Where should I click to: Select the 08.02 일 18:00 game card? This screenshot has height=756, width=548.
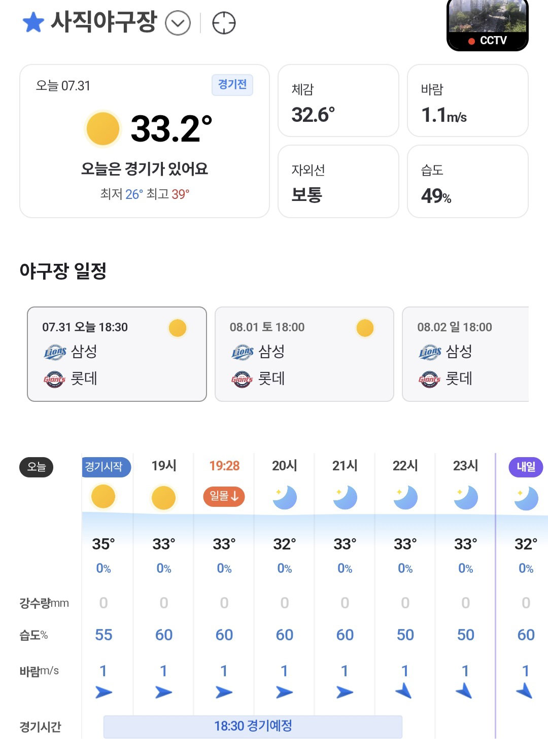[465, 354]
